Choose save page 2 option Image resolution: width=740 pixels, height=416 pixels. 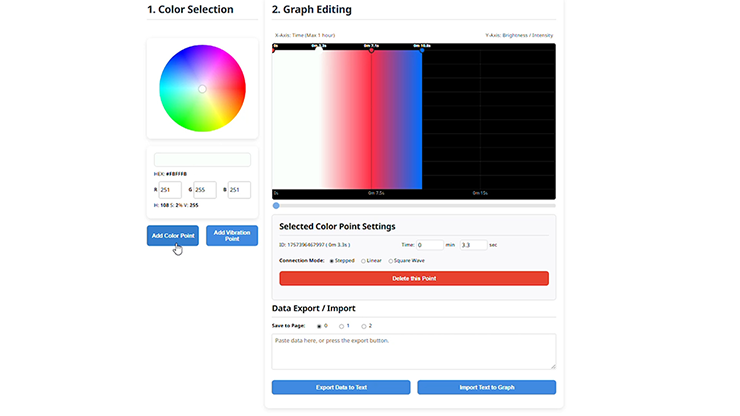[x=364, y=326]
